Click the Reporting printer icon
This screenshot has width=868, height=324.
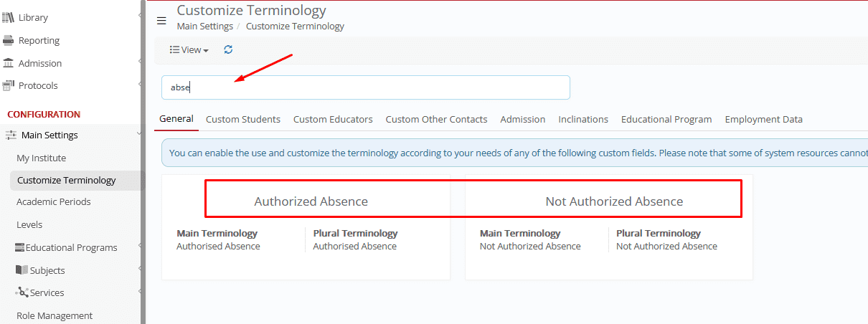point(8,40)
